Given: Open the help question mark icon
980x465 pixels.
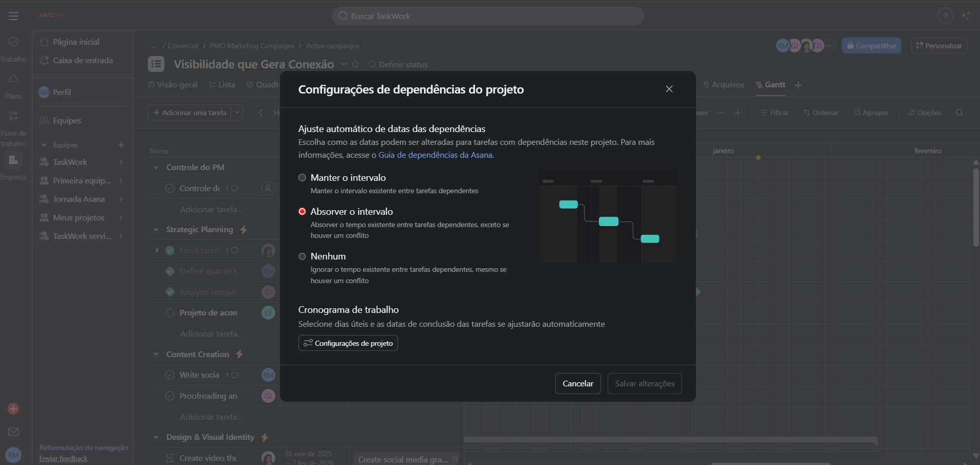Looking at the screenshot, I should tap(945, 16).
